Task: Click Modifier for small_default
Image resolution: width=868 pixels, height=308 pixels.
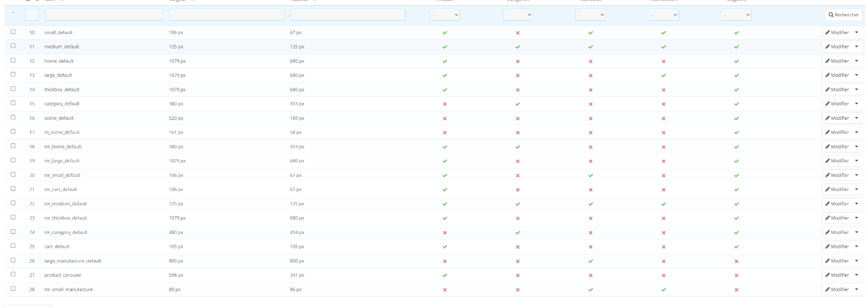Action: (x=837, y=33)
